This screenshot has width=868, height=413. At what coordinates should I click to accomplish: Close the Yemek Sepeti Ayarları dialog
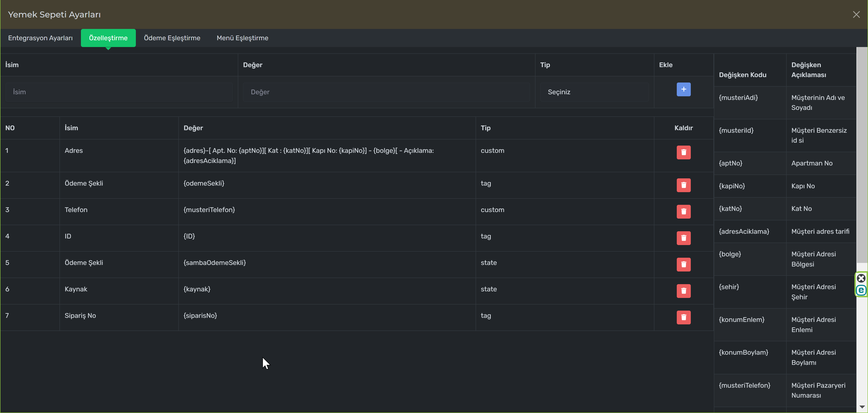(x=856, y=14)
